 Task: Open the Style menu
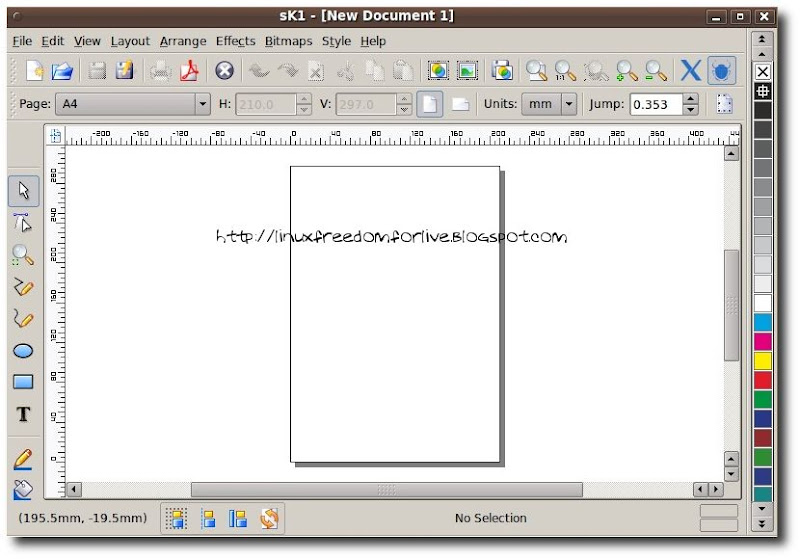coord(336,41)
